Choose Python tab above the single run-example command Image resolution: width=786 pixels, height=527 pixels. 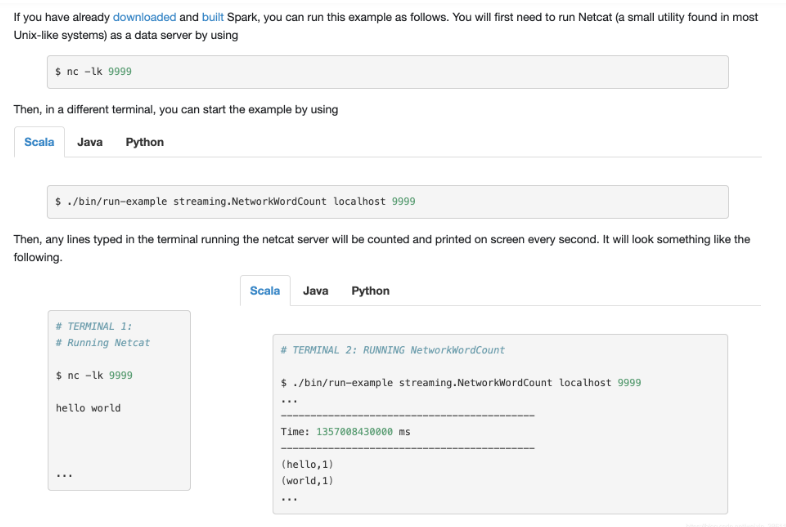(x=144, y=142)
